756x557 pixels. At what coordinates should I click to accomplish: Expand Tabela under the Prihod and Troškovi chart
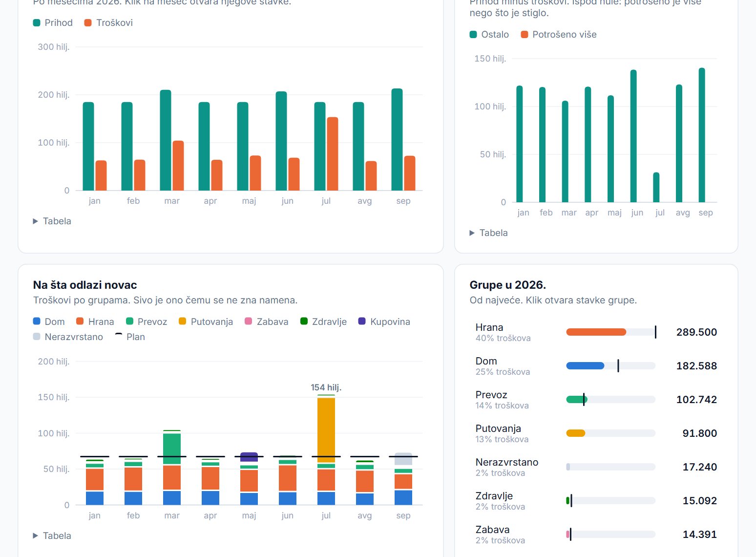pyautogui.click(x=52, y=221)
